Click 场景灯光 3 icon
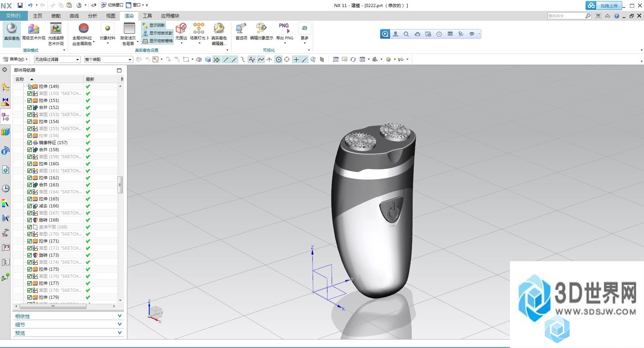Image resolution: width=644 pixels, height=348 pixels. point(199,28)
